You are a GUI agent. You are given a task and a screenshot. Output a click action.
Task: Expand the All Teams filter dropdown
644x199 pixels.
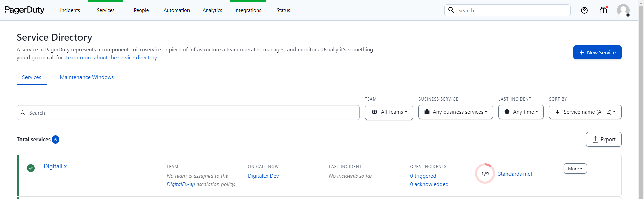pos(389,112)
